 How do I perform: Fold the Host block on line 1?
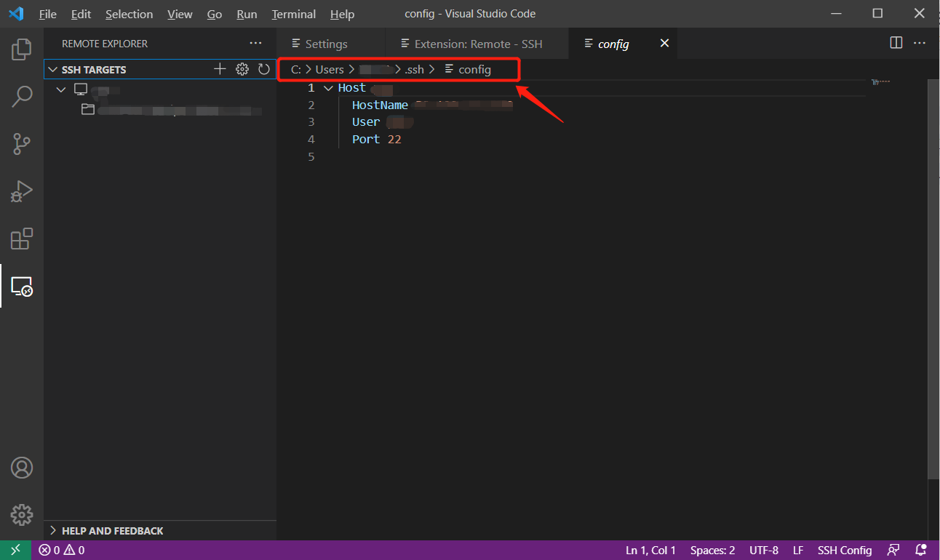tap(327, 87)
